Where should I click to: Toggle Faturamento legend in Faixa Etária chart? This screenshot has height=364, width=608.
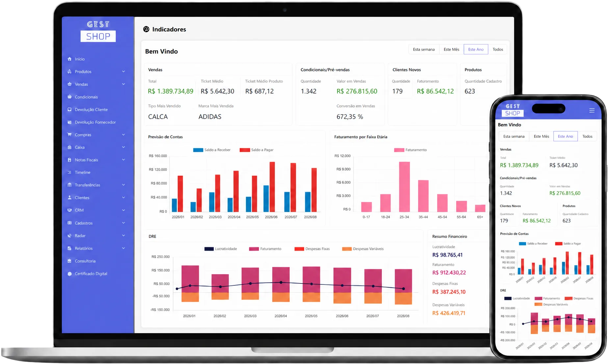pyautogui.click(x=410, y=150)
